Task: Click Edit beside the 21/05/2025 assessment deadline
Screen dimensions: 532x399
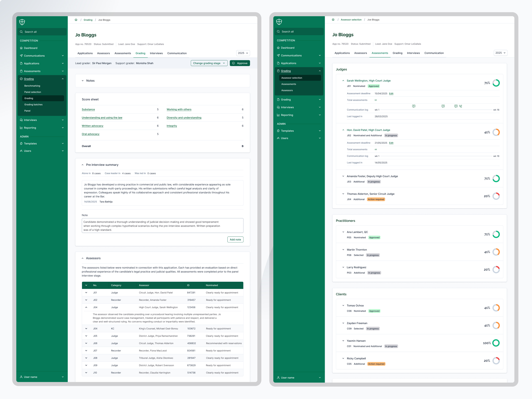Action: coord(391,143)
